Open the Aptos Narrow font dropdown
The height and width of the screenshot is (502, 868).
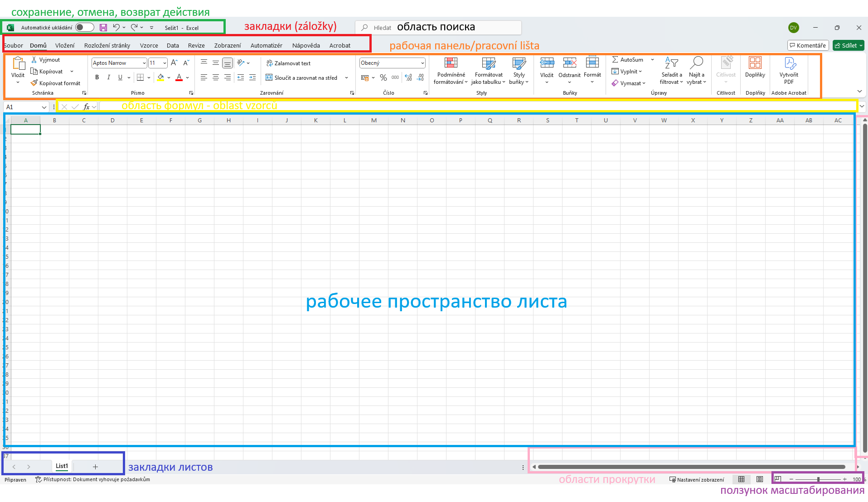(x=144, y=63)
